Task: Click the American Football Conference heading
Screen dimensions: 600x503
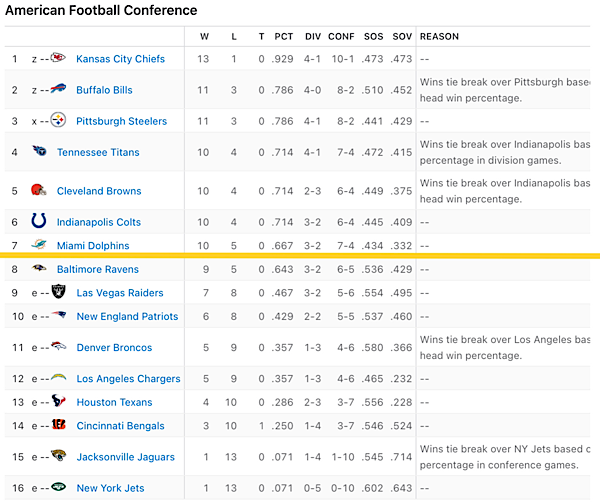Action: [101, 10]
